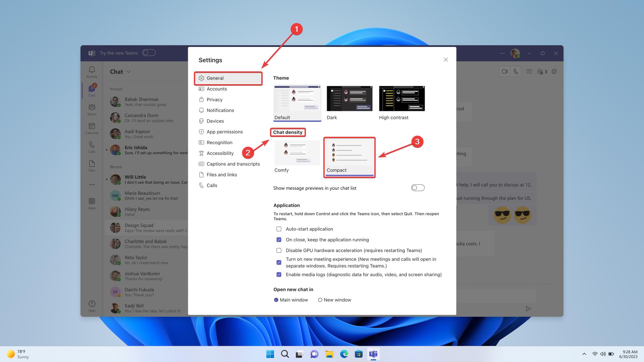644x362 pixels.
Task: Open Microsoft Store from taskbar
Action: point(359,354)
